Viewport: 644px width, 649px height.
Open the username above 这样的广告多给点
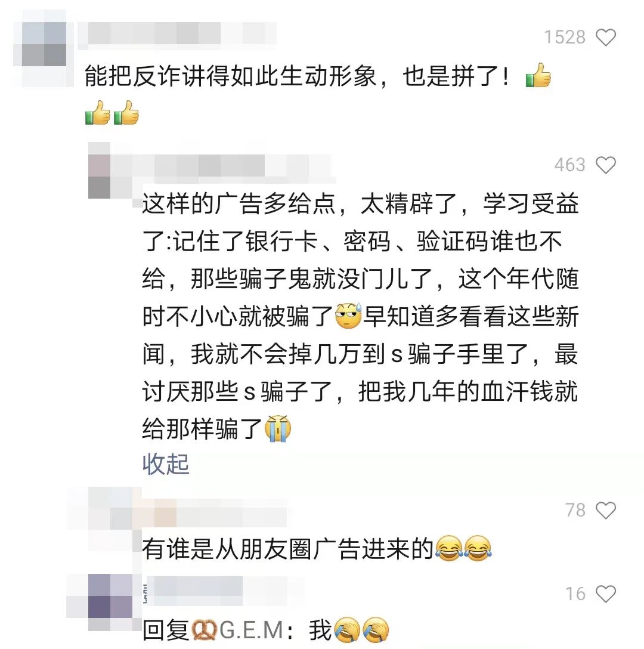click(x=232, y=168)
